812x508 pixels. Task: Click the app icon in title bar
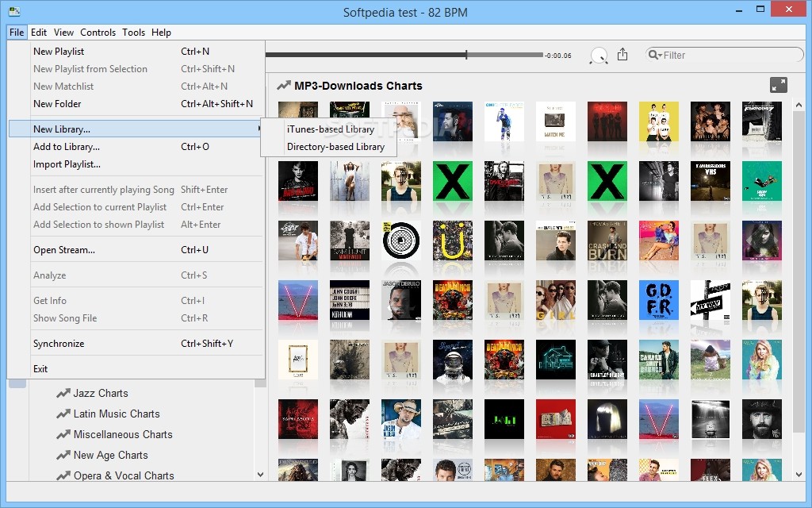14,11
